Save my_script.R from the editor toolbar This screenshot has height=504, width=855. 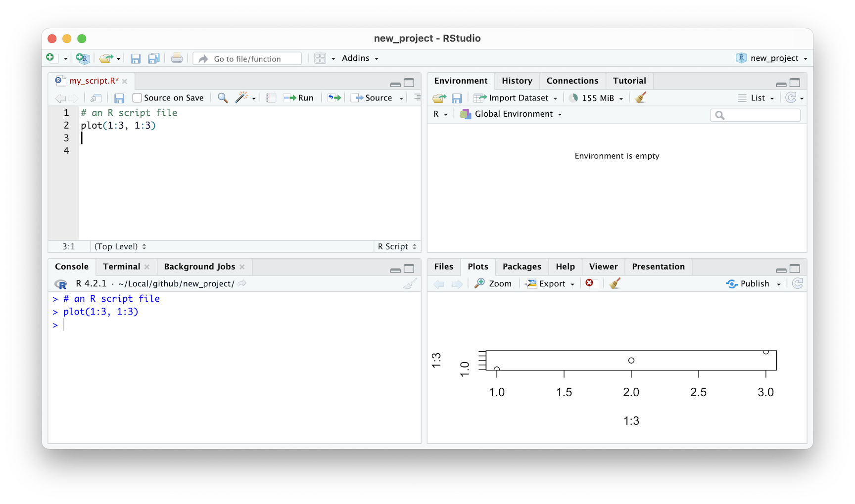[119, 98]
